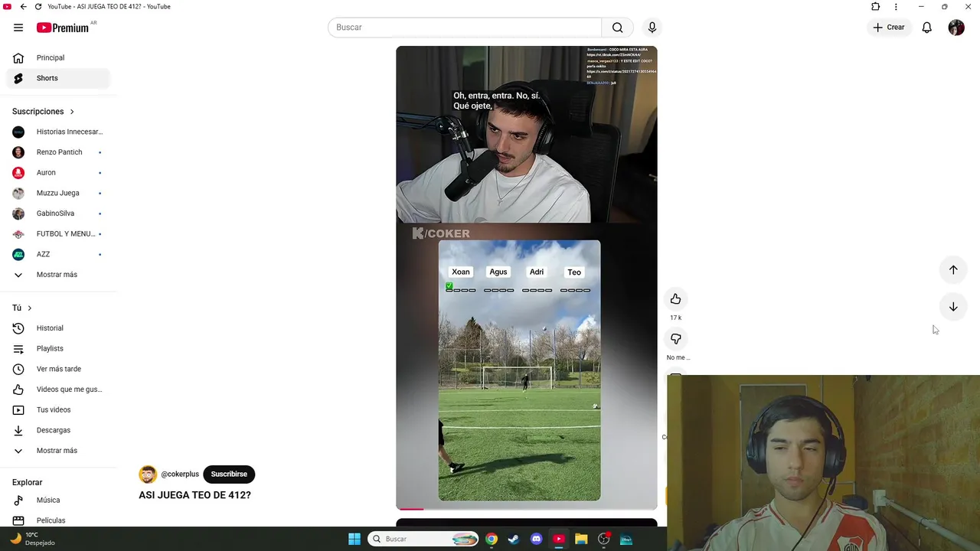Go to next Short arrow
Viewport: 980px width, 551px height.
point(953,307)
